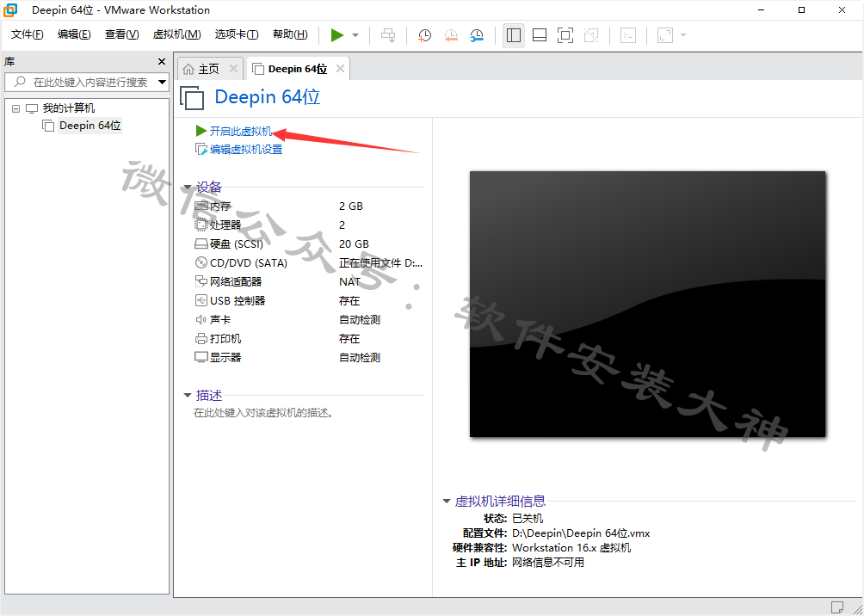Select 我的计算机 in the library tree
Image resolution: width=864 pixels, height=616 pixels.
[69, 108]
